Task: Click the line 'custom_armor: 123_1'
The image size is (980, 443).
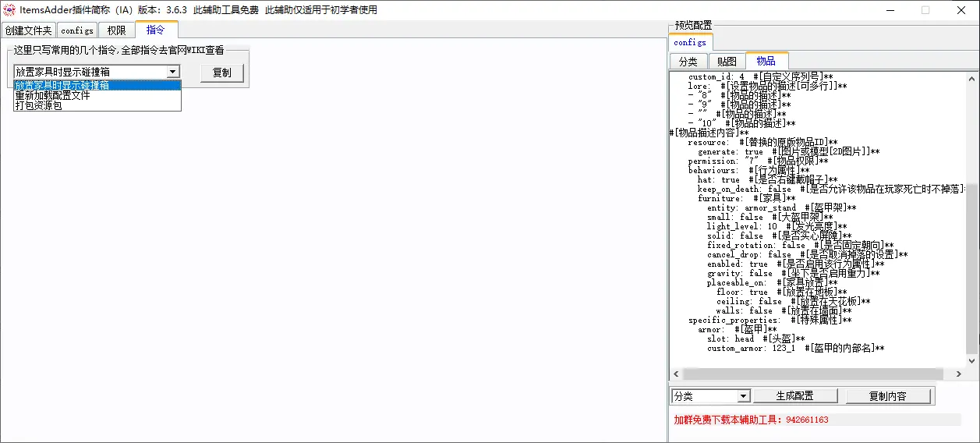Action: [x=796, y=348]
